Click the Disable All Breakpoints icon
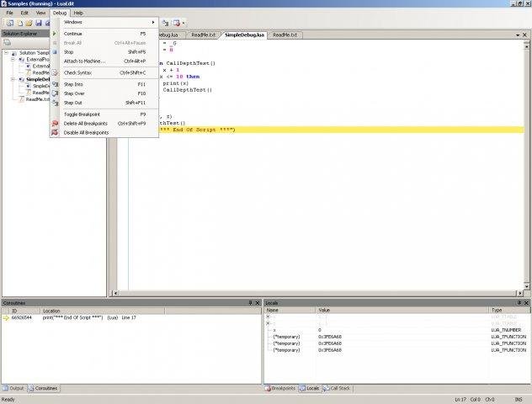 pos(55,133)
